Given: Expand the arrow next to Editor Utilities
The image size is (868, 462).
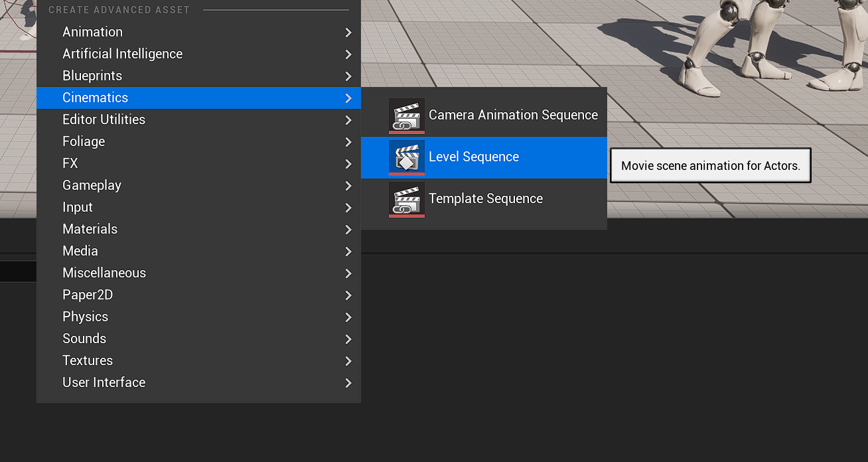Looking at the screenshot, I should click(x=348, y=120).
